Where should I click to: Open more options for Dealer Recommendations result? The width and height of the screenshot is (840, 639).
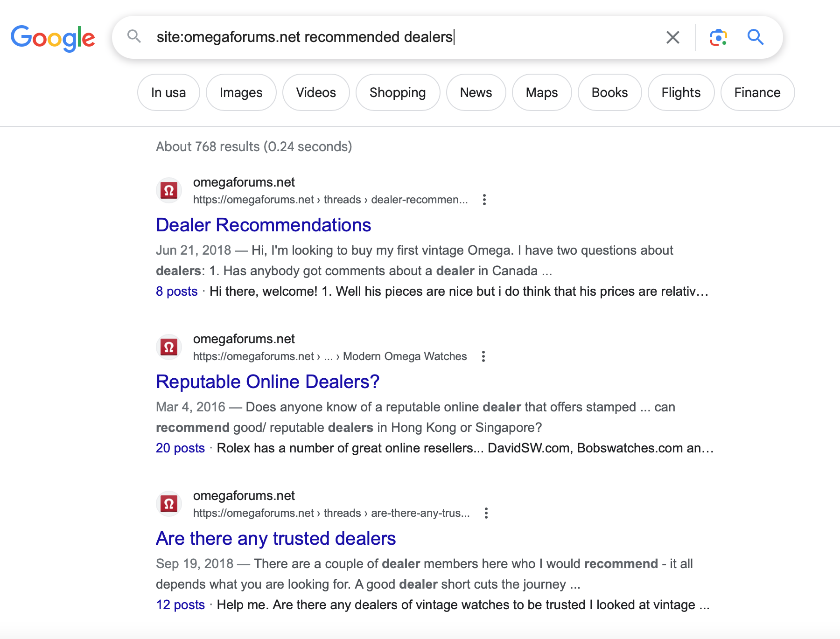pos(484,200)
